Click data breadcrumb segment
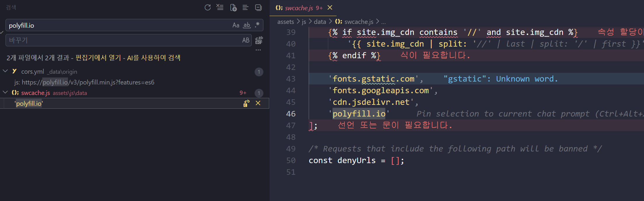 pyautogui.click(x=320, y=22)
